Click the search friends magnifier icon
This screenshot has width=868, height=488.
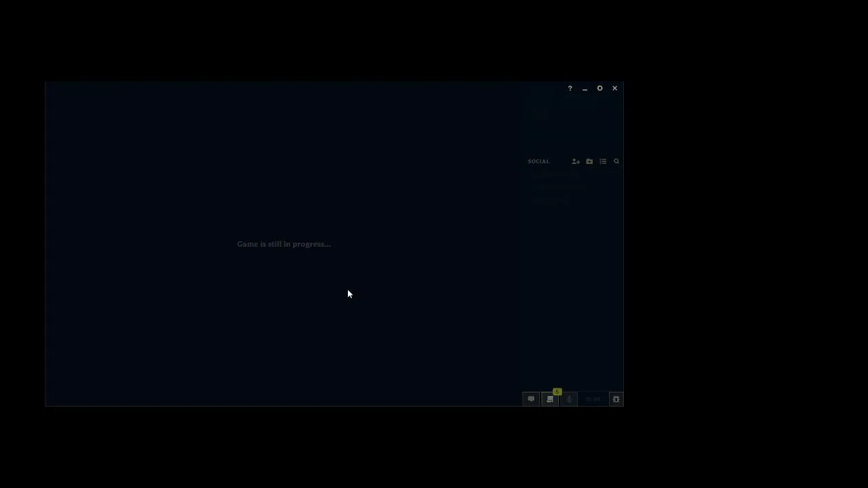[x=616, y=161]
